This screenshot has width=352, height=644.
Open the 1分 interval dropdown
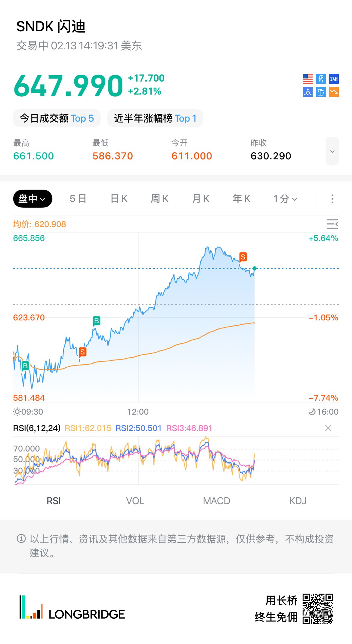pos(285,199)
